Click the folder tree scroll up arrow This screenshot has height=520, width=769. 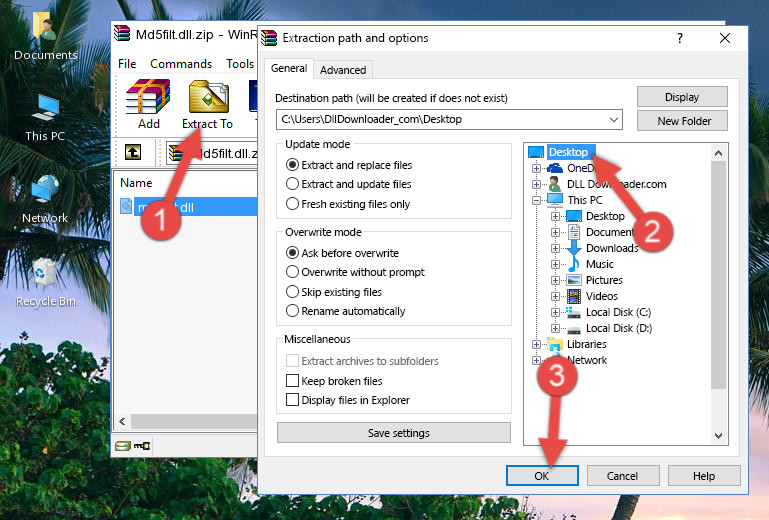pyautogui.click(x=718, y=154)
